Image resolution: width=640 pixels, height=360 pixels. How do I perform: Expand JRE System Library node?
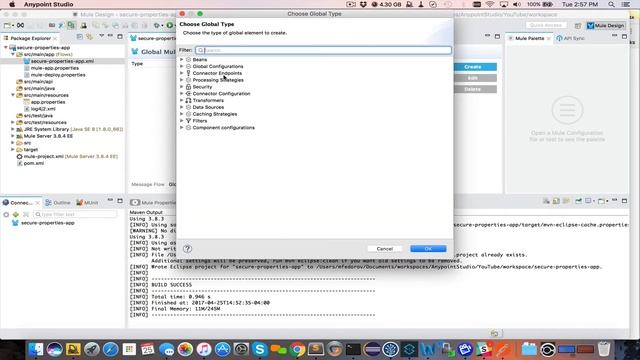click(x=13, y=129)
